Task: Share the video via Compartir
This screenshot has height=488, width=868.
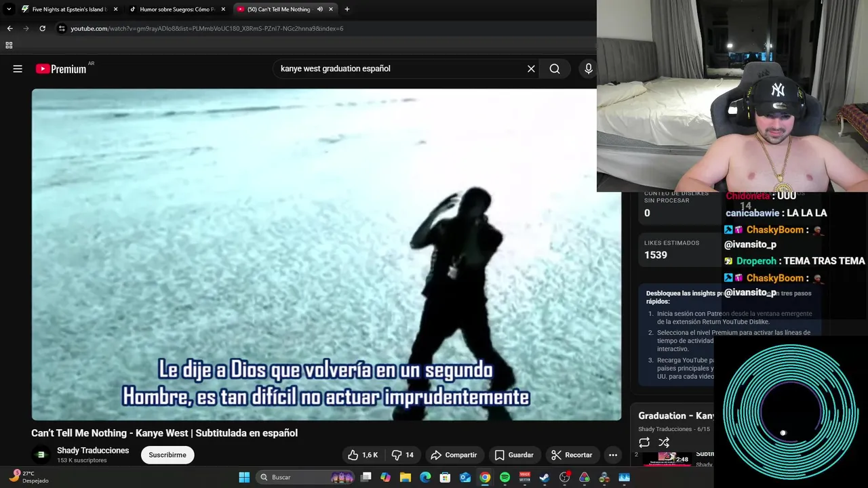Action: (x=454, y=455)
